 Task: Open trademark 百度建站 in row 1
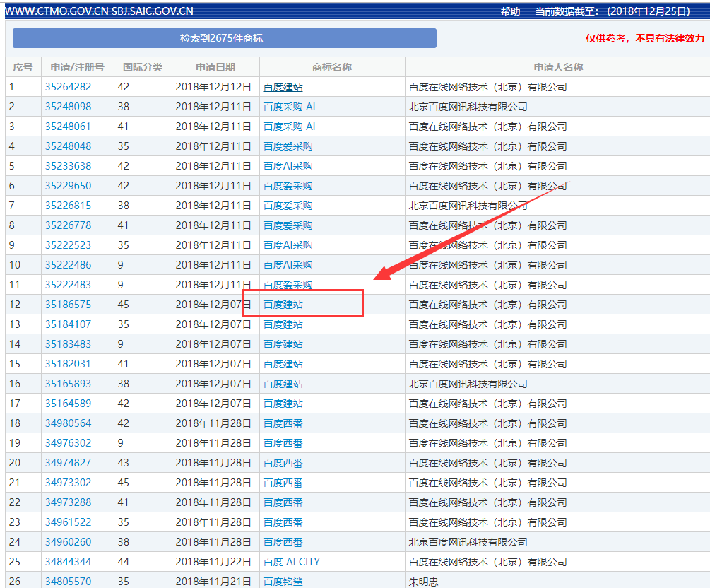283,87
